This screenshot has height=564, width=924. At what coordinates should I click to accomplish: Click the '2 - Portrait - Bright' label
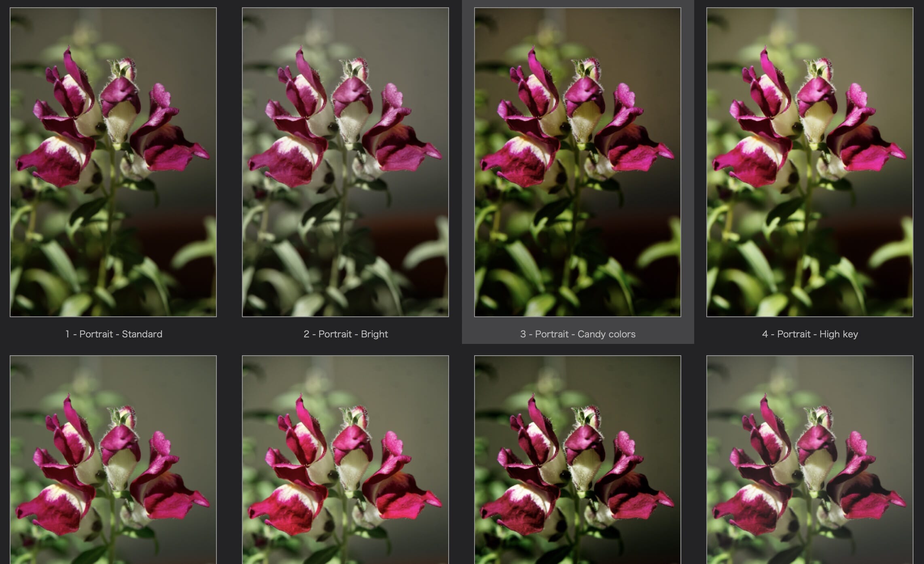(x=346, y=334)
